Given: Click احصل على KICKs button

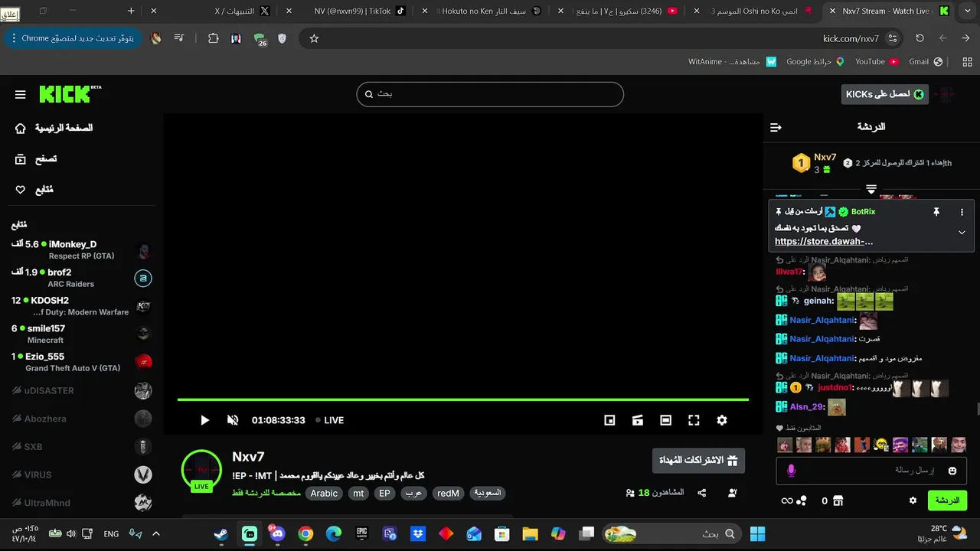Looking at the screenshot, I should (x=884, y=94).
